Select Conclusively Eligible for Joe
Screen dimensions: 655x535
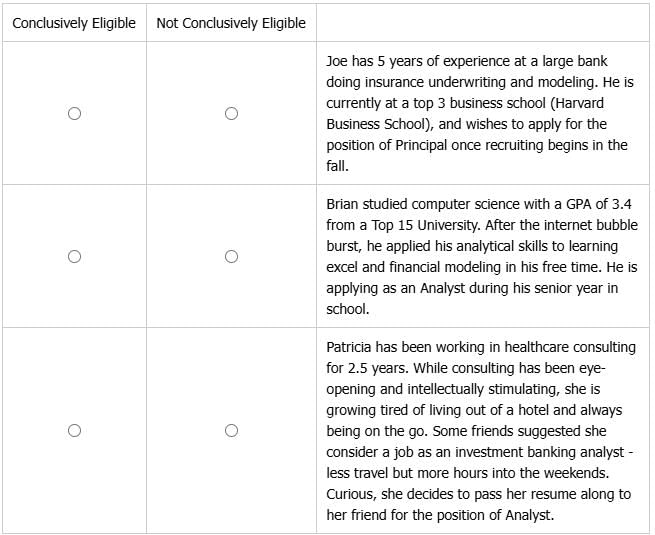(x=74, y=114)
